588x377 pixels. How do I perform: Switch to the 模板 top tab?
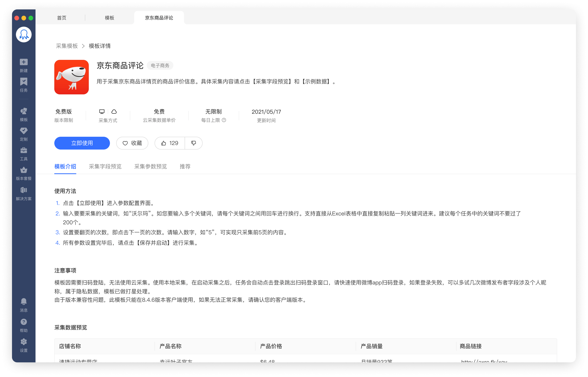(110, 18)
